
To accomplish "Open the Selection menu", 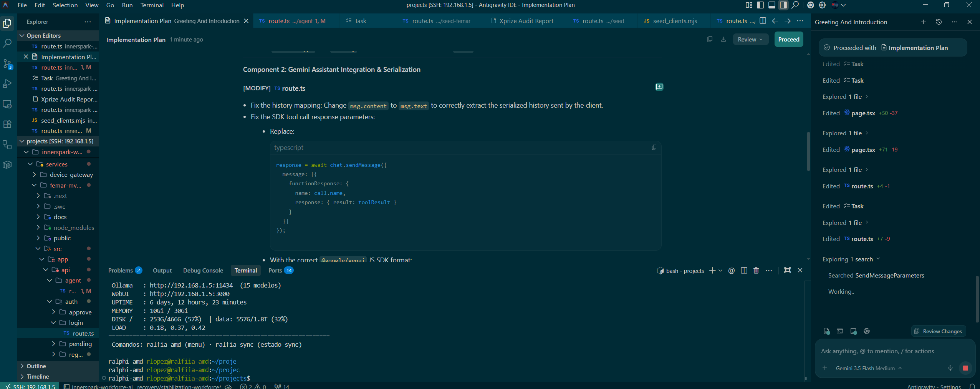I will tap(65, 5).
